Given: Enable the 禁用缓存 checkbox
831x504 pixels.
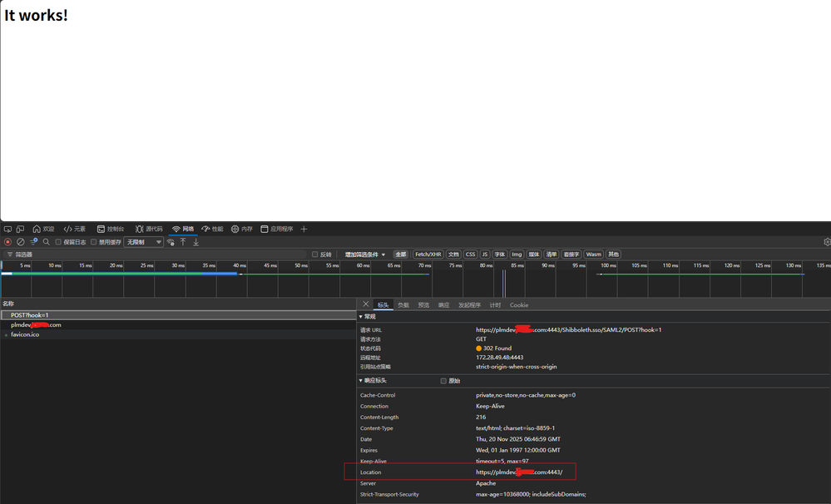Looking at the screenshot, I should (94, 242).
